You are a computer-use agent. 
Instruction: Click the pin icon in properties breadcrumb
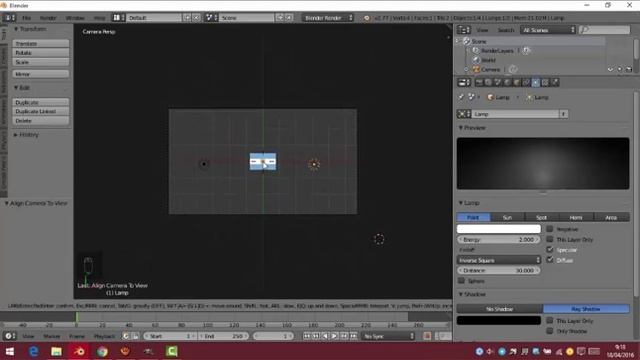click(x=461, y=98)
